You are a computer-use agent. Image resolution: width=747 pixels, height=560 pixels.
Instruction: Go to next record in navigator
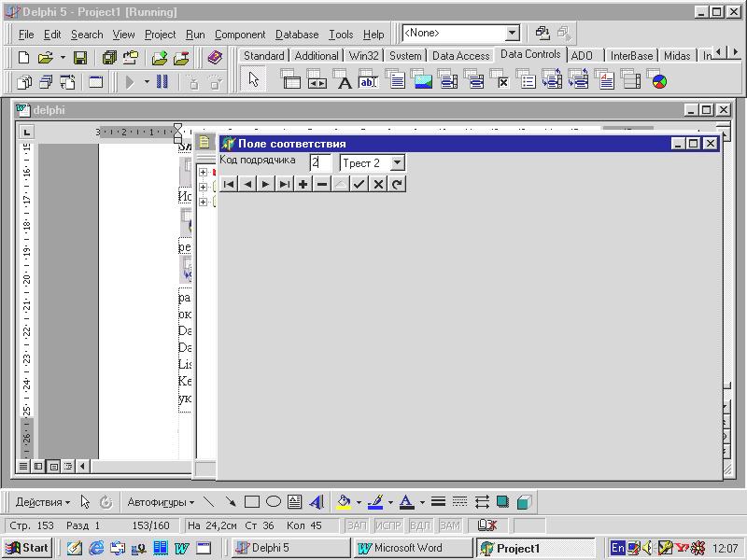(x=266, y=184)
